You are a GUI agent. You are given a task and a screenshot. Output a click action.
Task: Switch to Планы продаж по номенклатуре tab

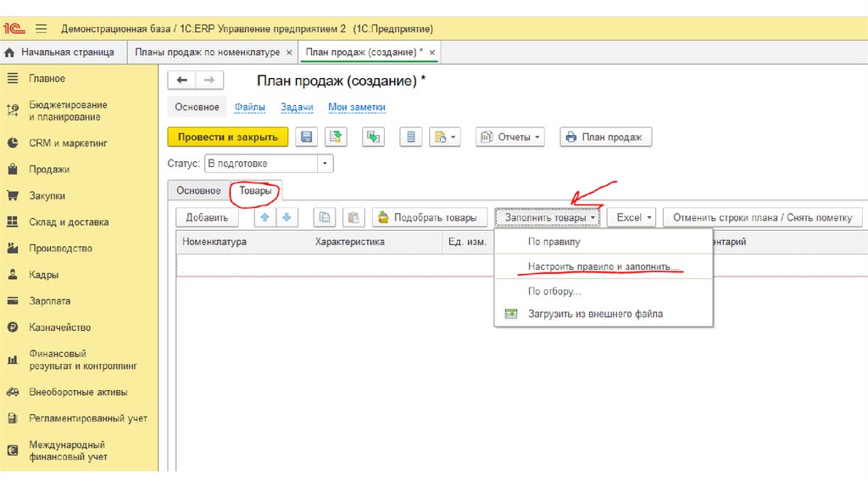pyautogui.click(x=207, y=52)
